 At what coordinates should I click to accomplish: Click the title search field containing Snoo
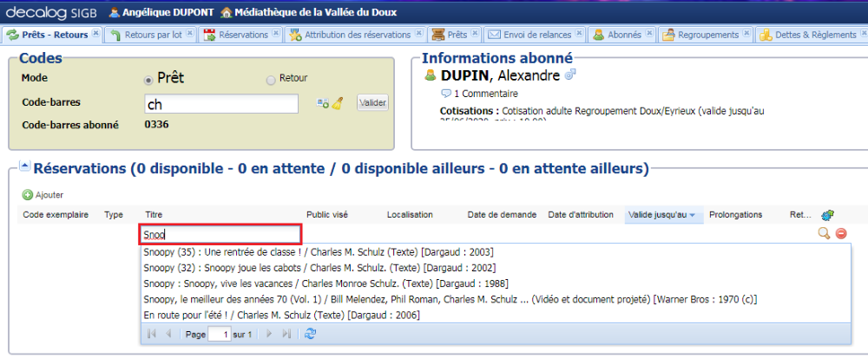[220, 234]
